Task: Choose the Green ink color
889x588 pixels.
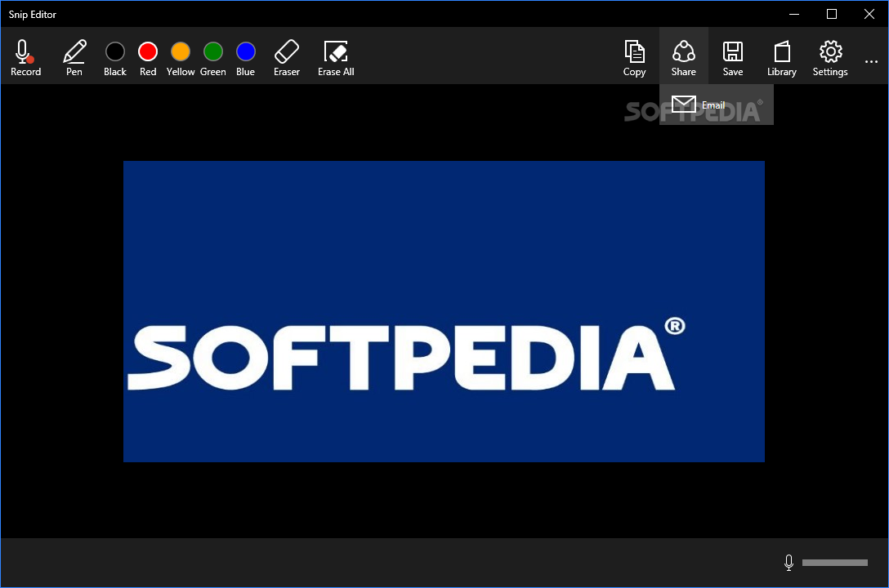Action: click(x=213, y=57)
